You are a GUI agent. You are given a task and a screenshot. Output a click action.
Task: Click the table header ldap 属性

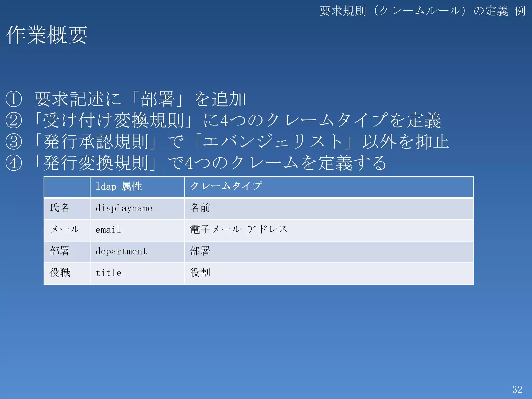(x=137, y=187)
